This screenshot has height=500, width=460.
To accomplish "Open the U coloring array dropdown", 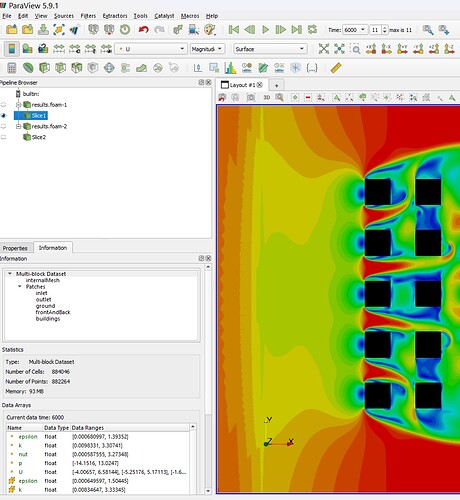I will [x=151, y=49].
